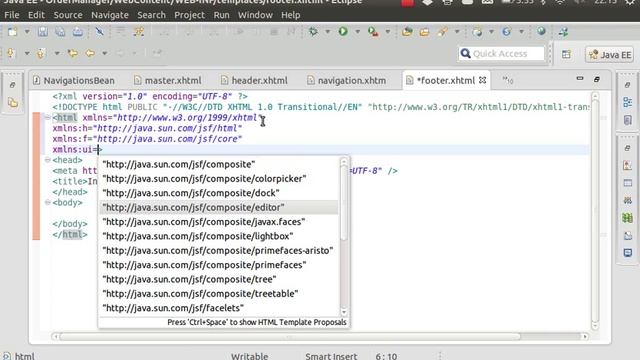Click the Save All icon

(x=60, y=32)
